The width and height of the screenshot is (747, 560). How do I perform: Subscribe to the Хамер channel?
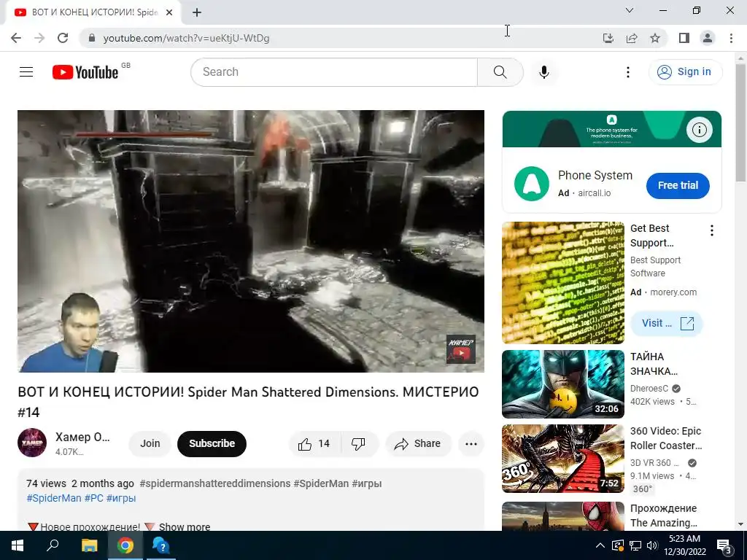[212, 443]
